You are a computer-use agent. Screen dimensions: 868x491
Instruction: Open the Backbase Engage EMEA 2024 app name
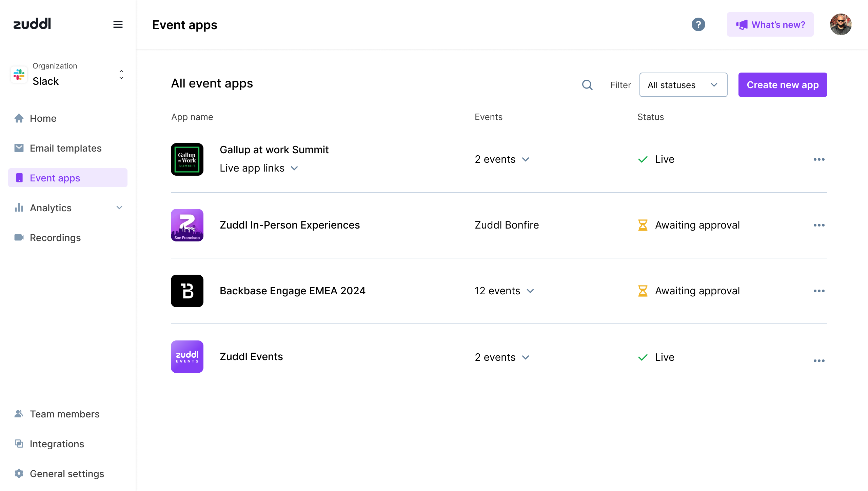(292, 291)
